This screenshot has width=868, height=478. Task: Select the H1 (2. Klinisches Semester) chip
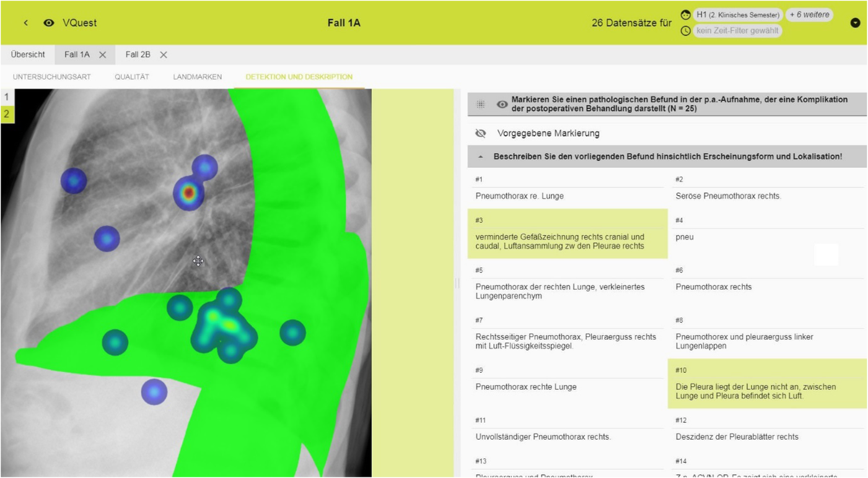737,15
